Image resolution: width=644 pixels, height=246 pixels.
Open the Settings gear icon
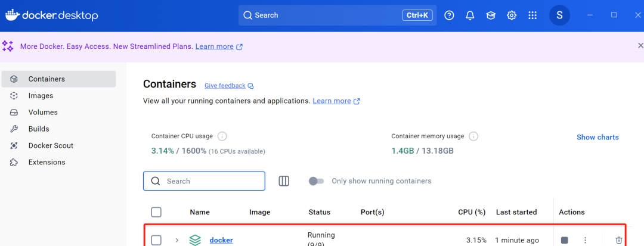[512, 15]
